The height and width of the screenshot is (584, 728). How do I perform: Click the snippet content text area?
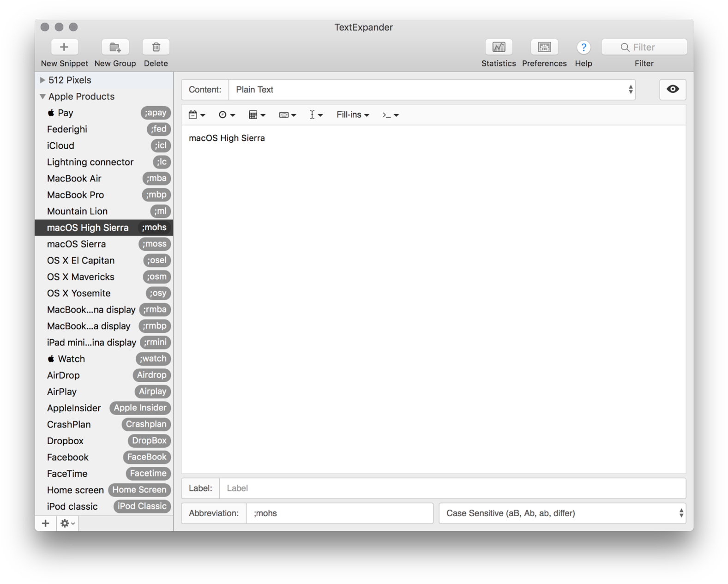(x=433, y=299)
